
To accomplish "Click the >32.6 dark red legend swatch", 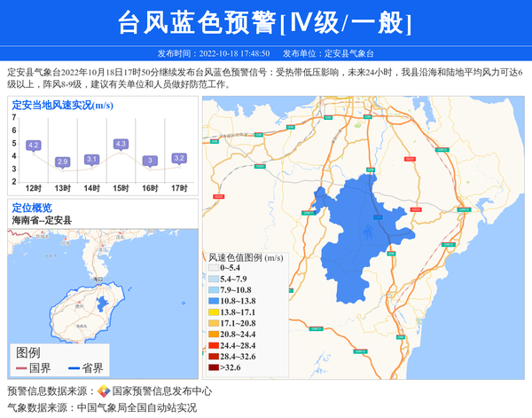I will tap(213, 367).
